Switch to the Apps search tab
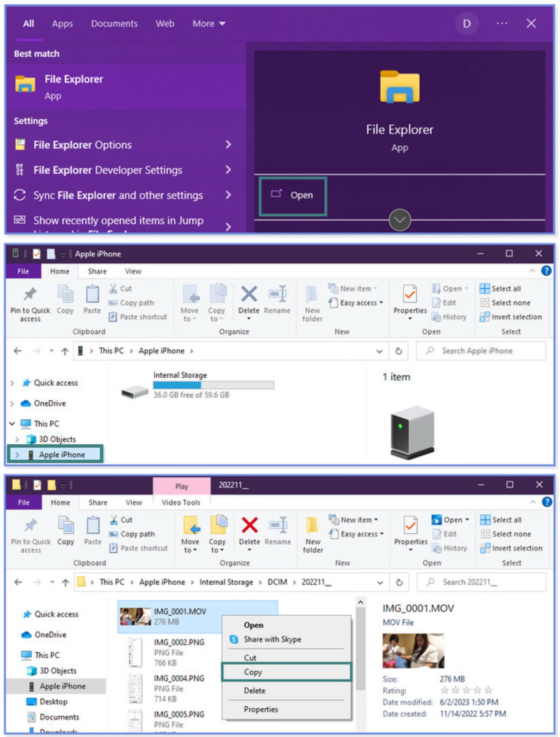This screenshot has height=737, width=560. click(x=62, y=24)
